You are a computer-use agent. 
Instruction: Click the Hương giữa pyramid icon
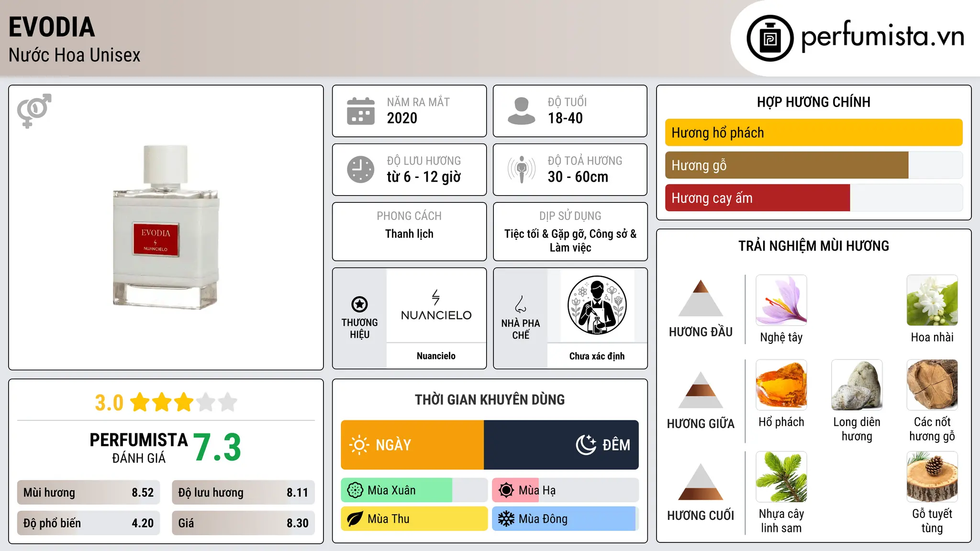pyautogui.click(x=701, y=390)
